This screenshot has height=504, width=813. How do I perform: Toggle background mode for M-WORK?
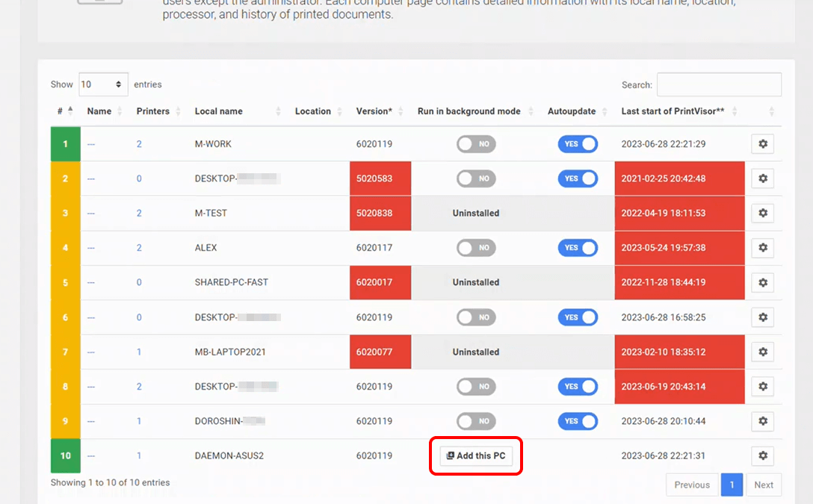[476, 144]
